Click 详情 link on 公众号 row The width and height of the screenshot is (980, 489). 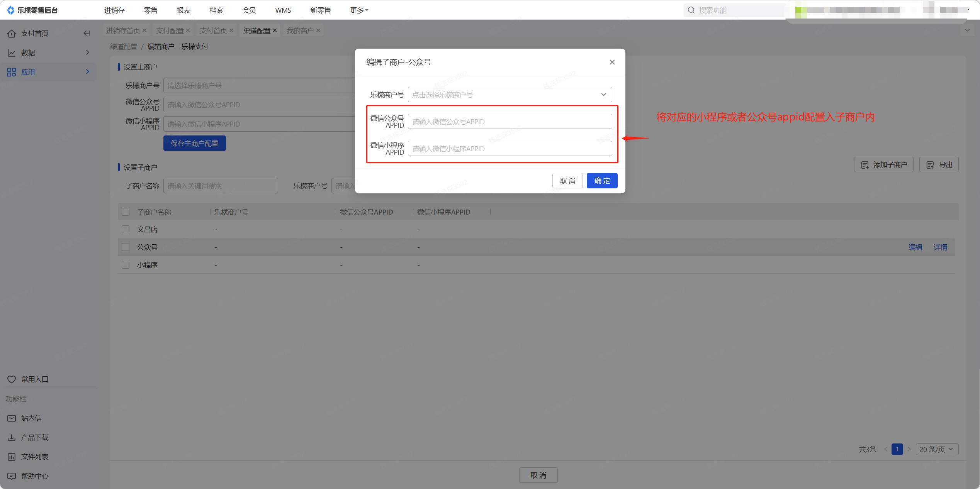pos(940,247)
